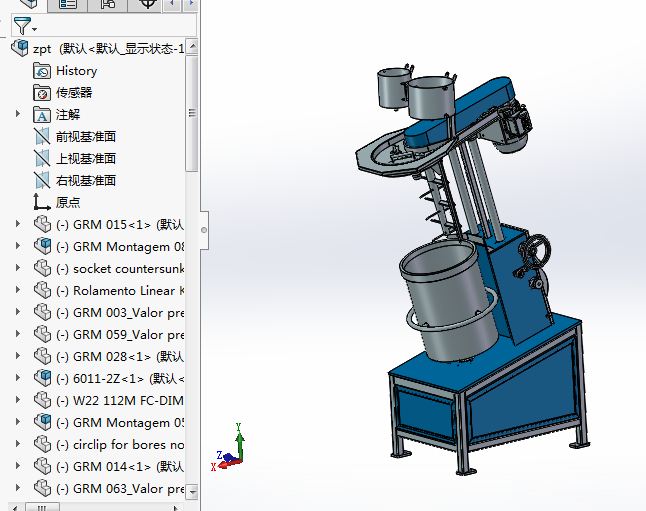Expand the GRM 003_Valor node
Viewport: 646px width, 511px height.
click(x=18, y=312)
